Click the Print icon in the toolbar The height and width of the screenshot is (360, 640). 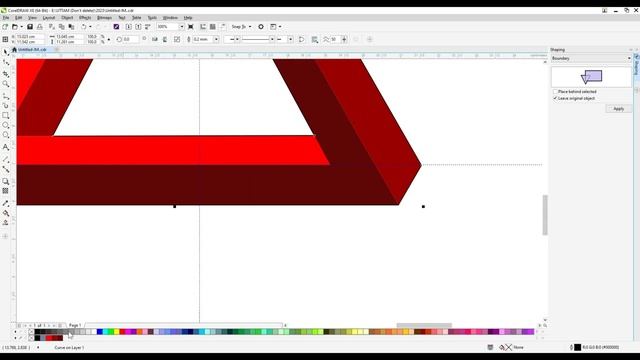(x=40, y=27)
